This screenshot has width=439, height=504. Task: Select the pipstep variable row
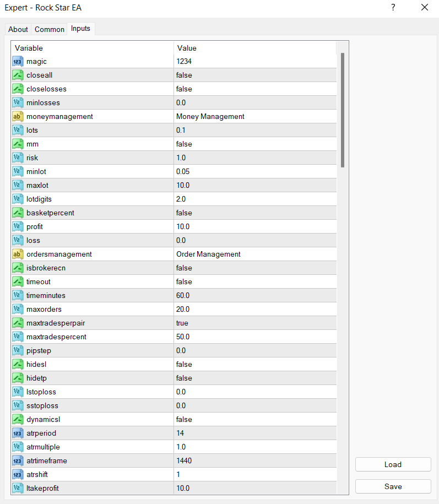[x=174, y=351]
